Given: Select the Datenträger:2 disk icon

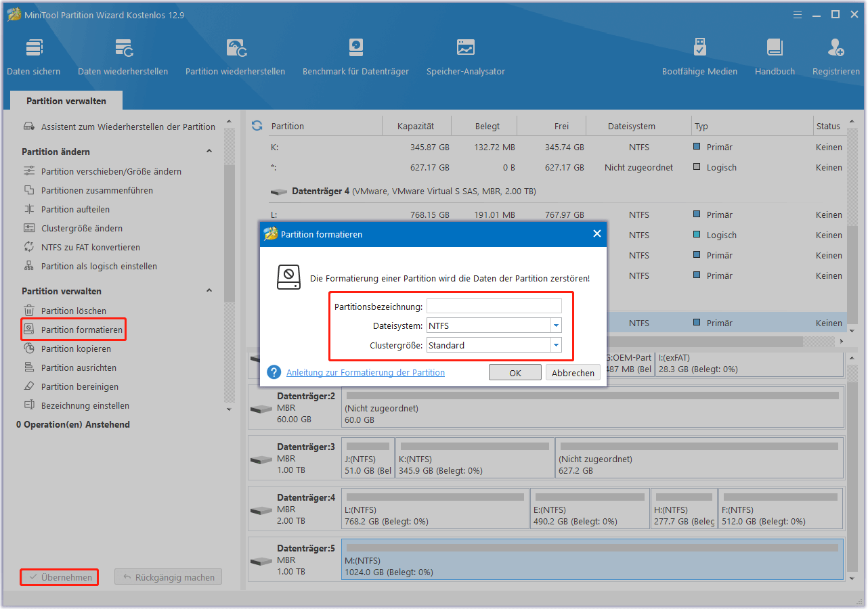Looking at the screenshot, I should [261, 409].
